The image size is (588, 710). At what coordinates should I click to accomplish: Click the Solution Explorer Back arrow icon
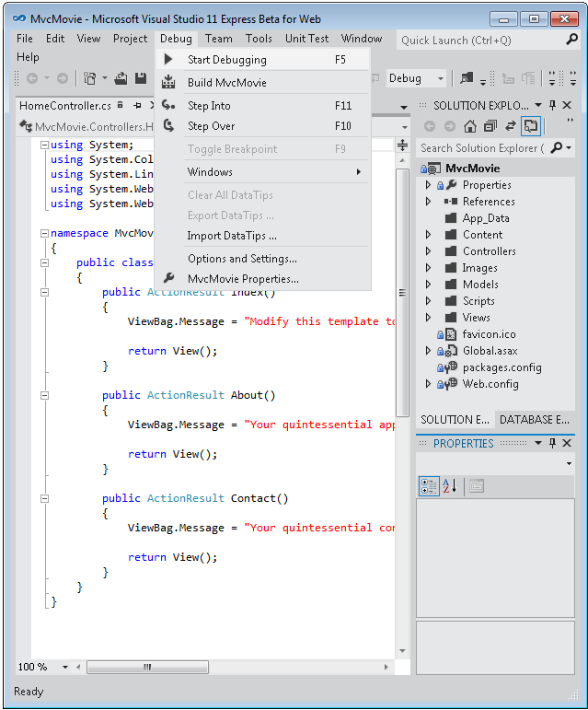coord(430,126)
